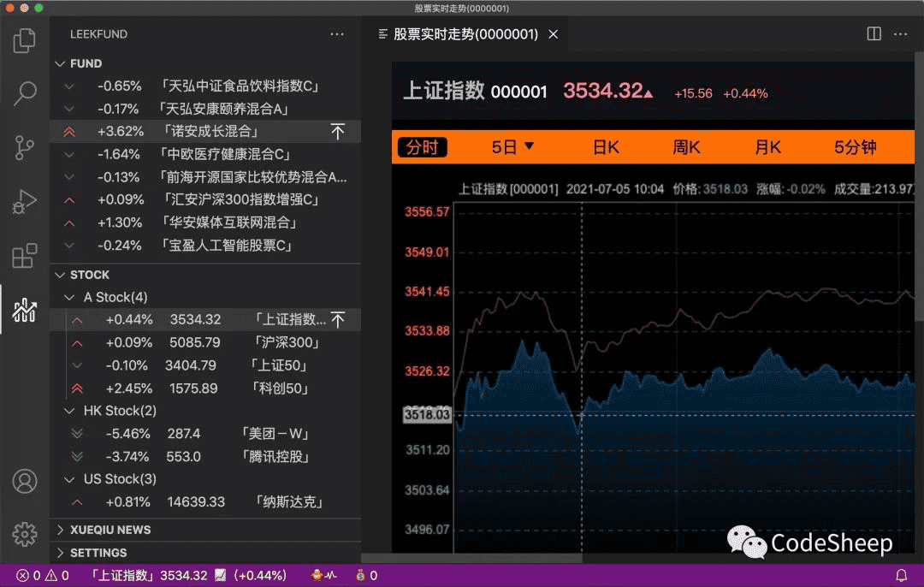
Task: Select fund 汇安沪深300指数增强C
Action: pyautogui.click(x=205, y=199)
